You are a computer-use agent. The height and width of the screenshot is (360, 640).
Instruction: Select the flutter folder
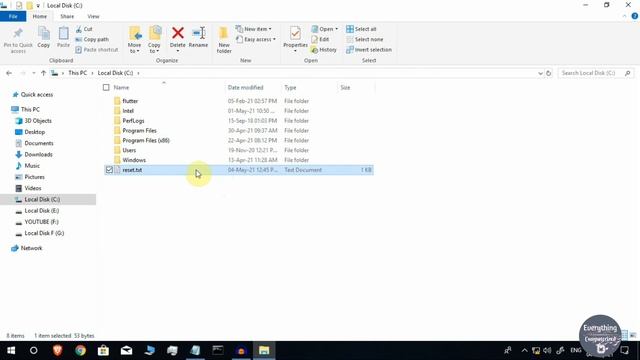pos(130,101)
